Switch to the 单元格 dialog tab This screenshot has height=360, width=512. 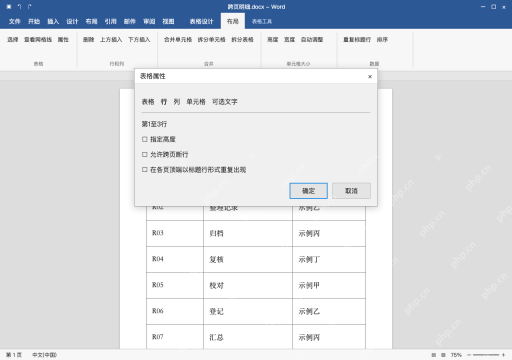[x=196, y=102]
